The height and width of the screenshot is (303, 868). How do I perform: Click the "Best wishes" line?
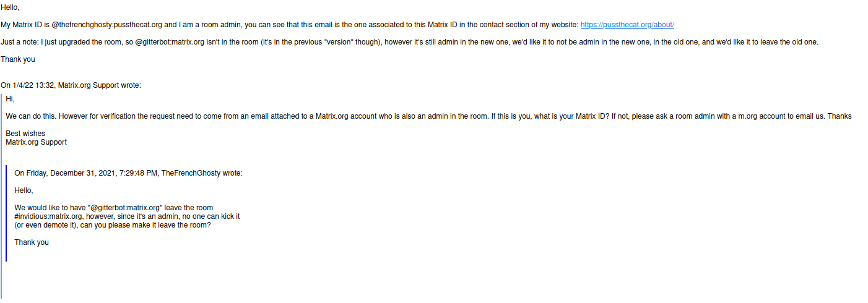pos(25,134)
